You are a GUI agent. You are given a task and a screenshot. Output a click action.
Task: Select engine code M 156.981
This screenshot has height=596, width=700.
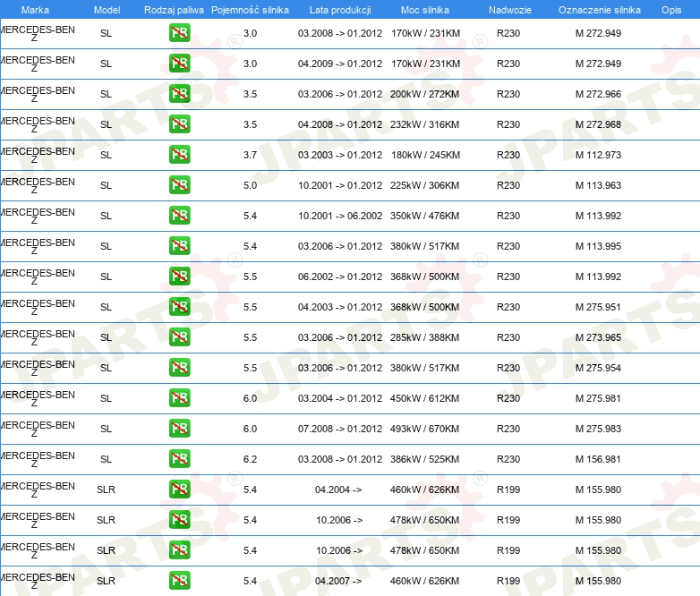pyautogui.click(x=598, y=459)
